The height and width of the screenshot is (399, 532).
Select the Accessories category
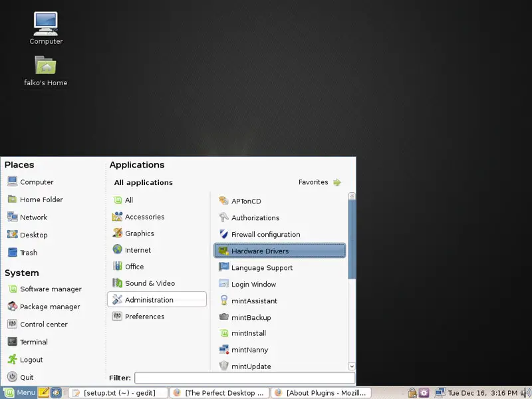157,217
